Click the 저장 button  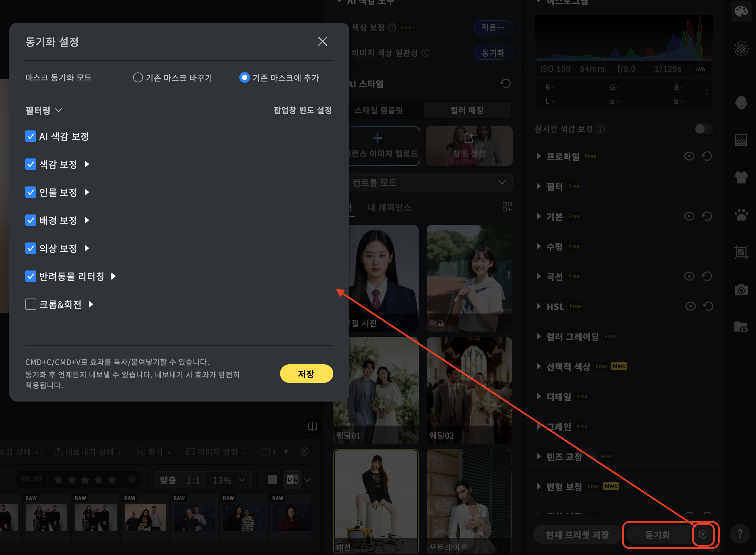tap(306, 374)
